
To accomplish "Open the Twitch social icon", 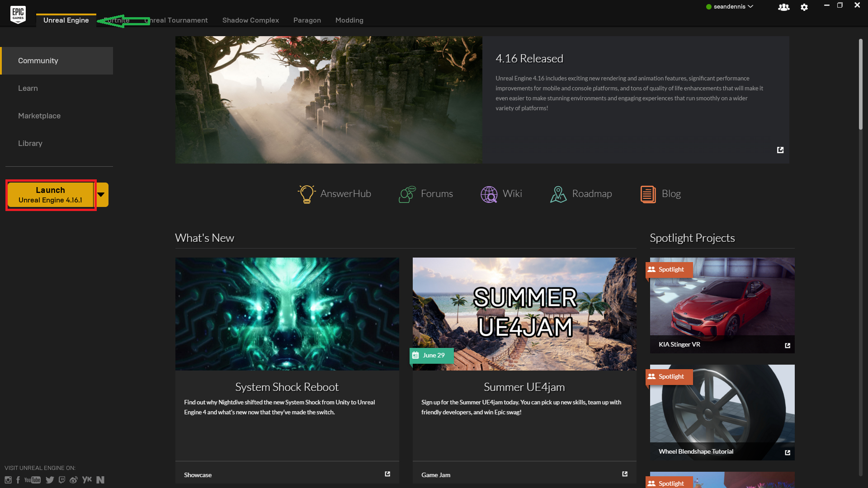I will point(62,480).
